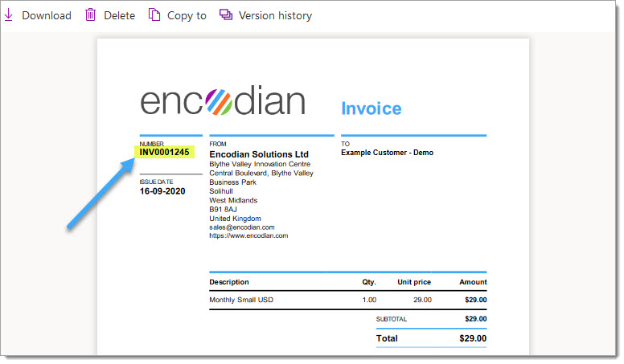The image size is (624, 364).
Task: Click the Monthly Small USD item
Action: pyautogui.click(x=241, y=300)
